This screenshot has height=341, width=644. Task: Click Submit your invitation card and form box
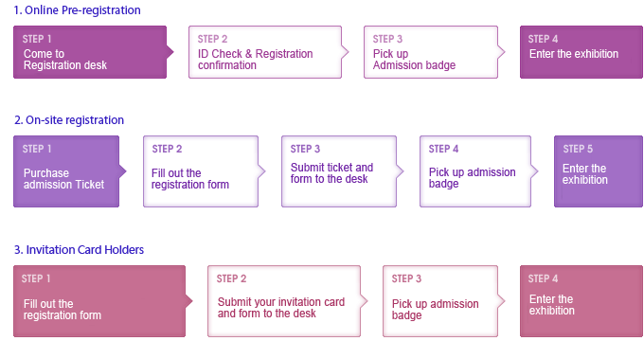(x=284, y=301)
